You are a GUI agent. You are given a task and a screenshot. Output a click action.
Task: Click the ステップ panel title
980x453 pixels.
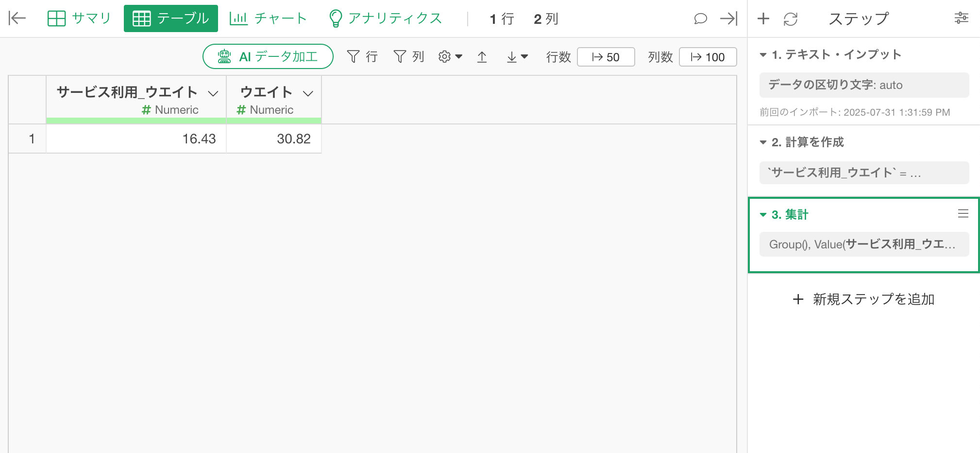click(x=858, y=19)
